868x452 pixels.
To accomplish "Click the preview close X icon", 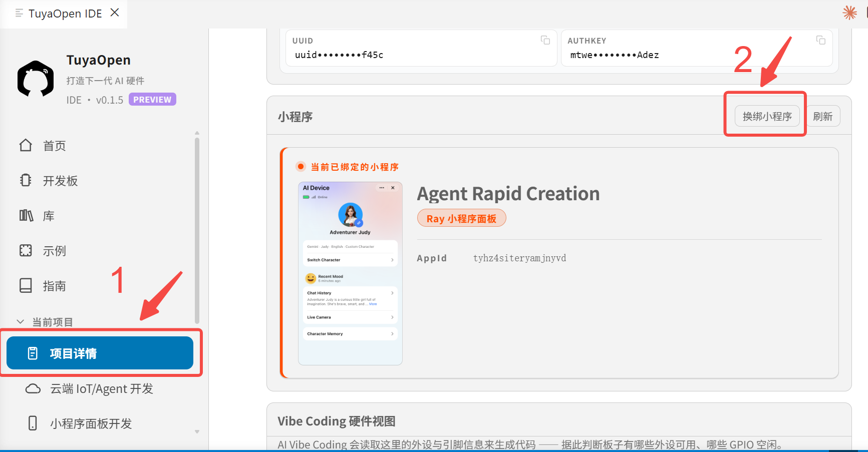I will (393, 188).
